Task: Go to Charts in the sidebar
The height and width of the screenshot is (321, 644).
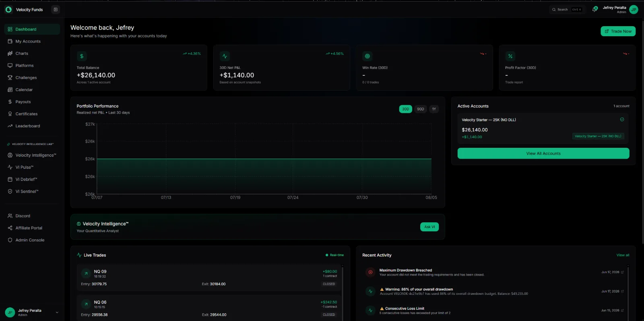Action: pyautogui.click(x=32, y=54)
